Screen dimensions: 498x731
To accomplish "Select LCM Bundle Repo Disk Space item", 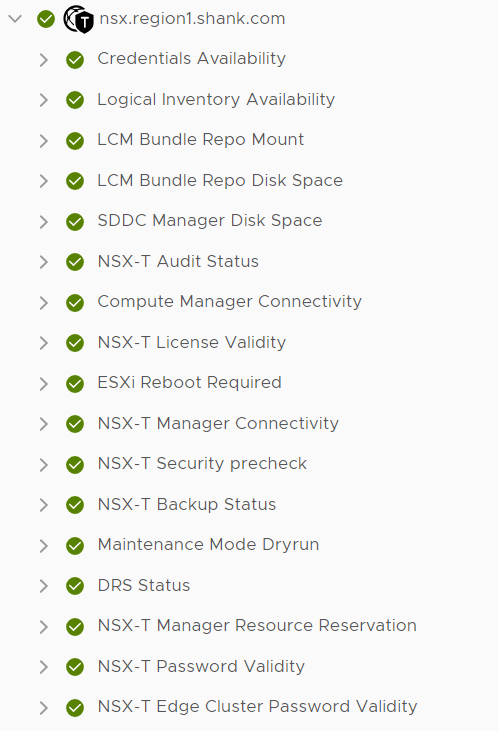I will coord(220,180).
